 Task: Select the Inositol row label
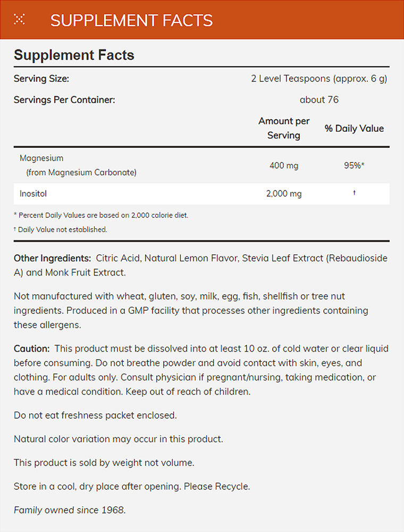[x=33, y=194]
